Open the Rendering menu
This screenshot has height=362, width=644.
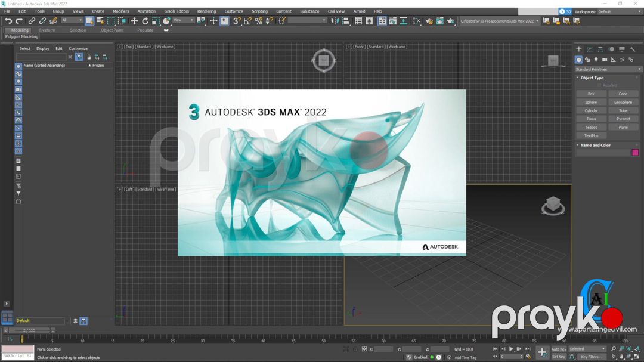206,11
